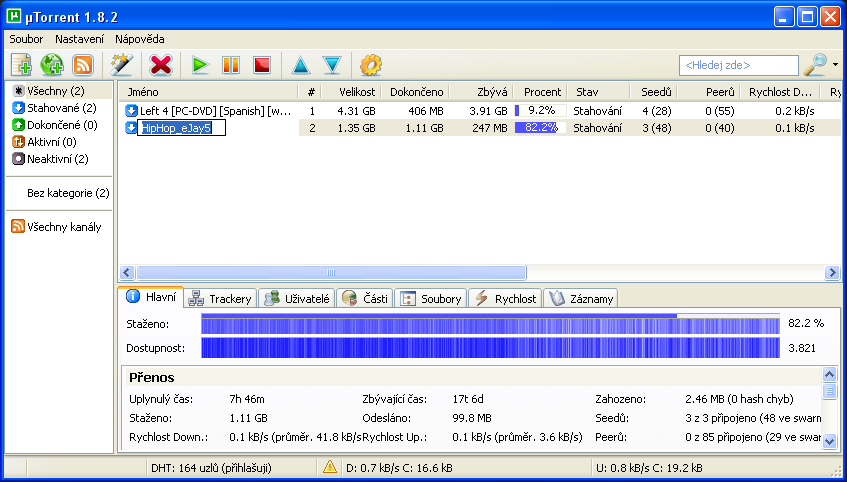This screenshot has height=482, width=847.
Task: Switch to the Soubory tab
Action: tap(431, 298)
